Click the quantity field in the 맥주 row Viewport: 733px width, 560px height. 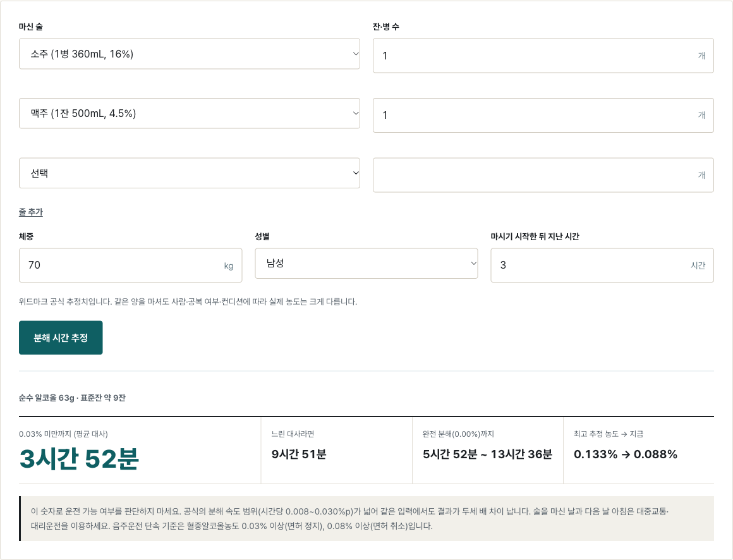coord(543,115)
